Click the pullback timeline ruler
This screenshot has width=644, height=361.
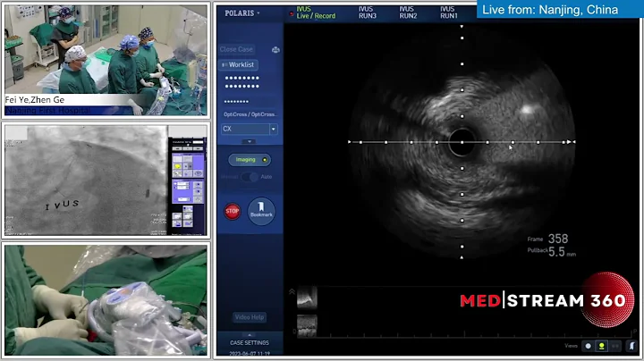[464, 335]
